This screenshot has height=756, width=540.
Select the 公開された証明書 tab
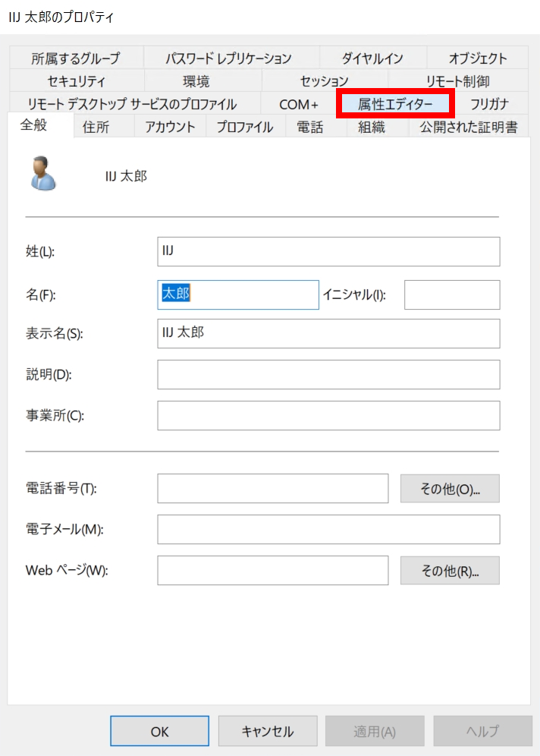pos(469,127)
